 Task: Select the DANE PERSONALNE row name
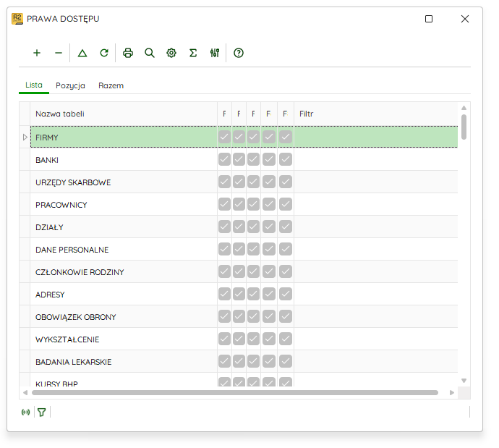72,250
